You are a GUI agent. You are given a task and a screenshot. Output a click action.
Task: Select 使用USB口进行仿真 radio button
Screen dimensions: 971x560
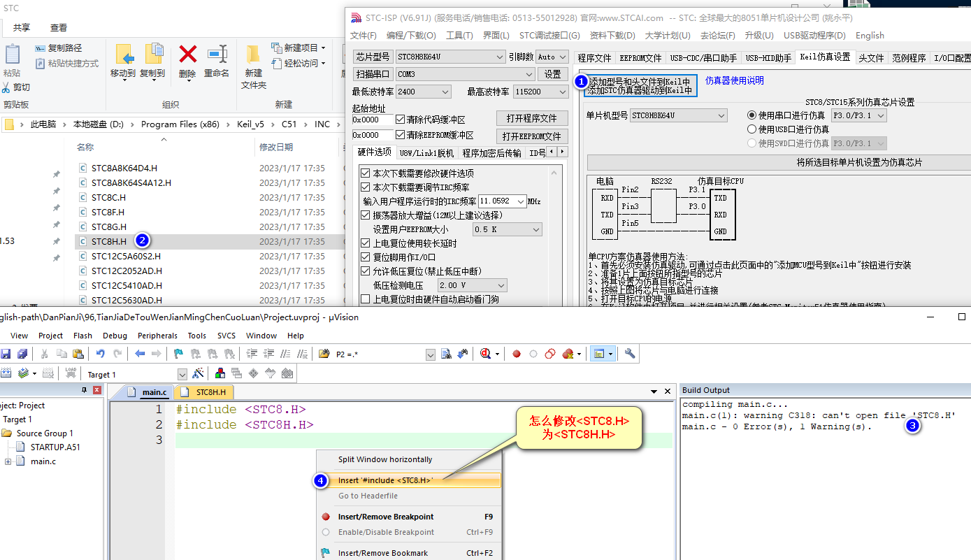click(x=752, y=129)
